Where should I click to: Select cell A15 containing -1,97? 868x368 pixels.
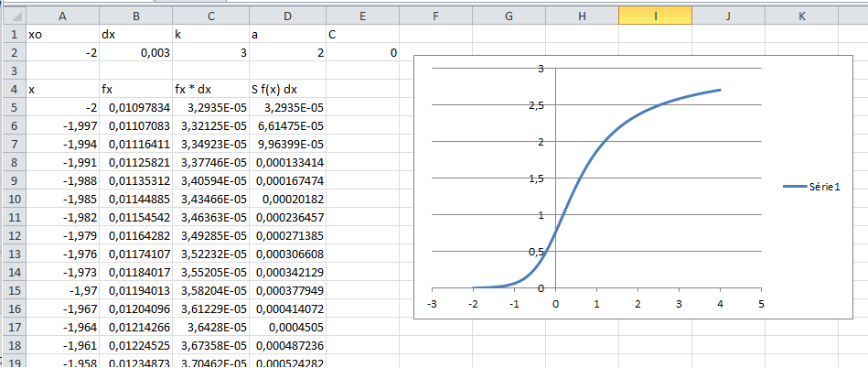[62, 290]
